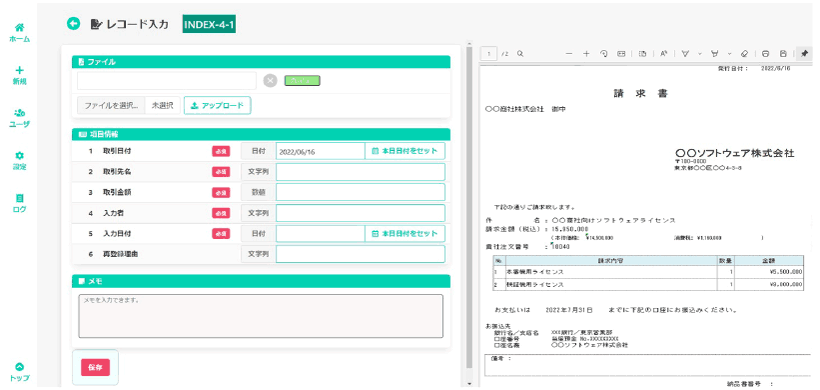
Task: Click the アップロード button
Action: click(x=218, y=105)
